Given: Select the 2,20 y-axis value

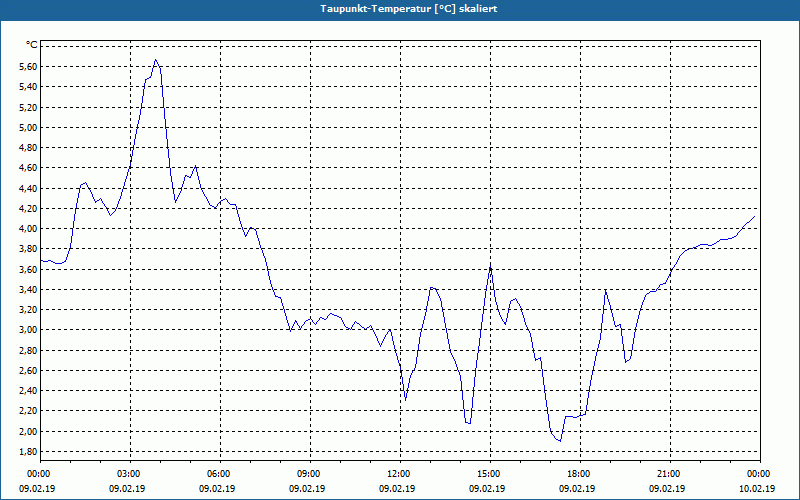Looking at the screenshot, I should pos(29,411).
